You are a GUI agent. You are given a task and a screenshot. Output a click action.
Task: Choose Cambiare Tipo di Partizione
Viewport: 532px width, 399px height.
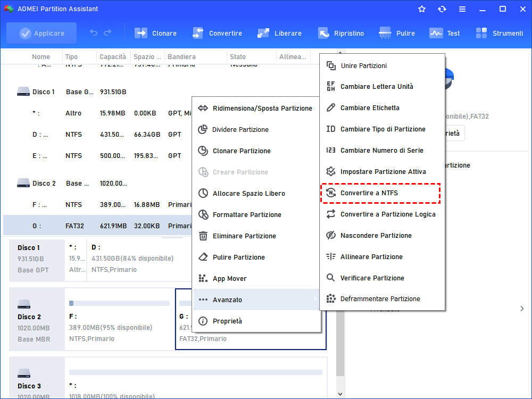coord(382,129)
